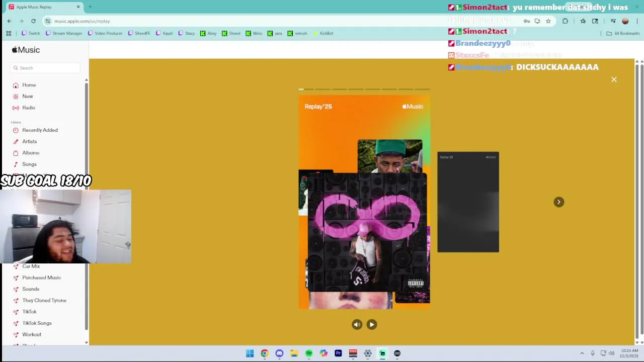
Task: Reload the Apple Music page
Action: [33, 21]
